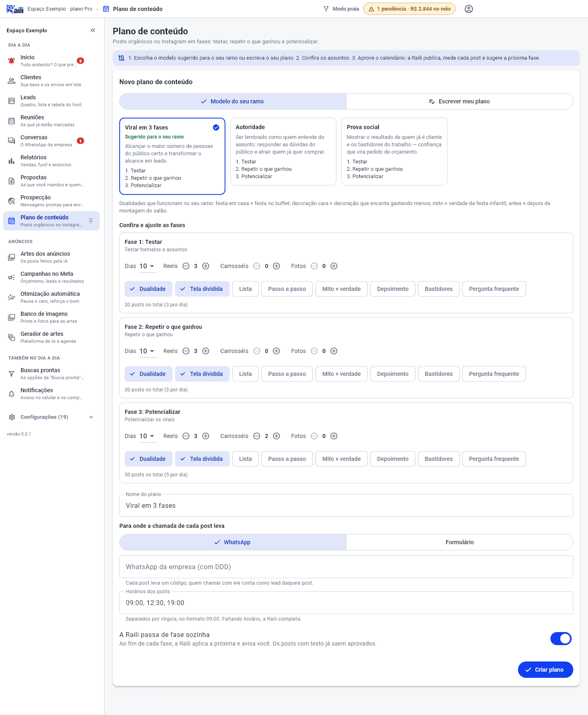This screenshot has height=715, width=588.
Task: Click the Relatórios bar chart icon
Action: [x=11, y=161]
